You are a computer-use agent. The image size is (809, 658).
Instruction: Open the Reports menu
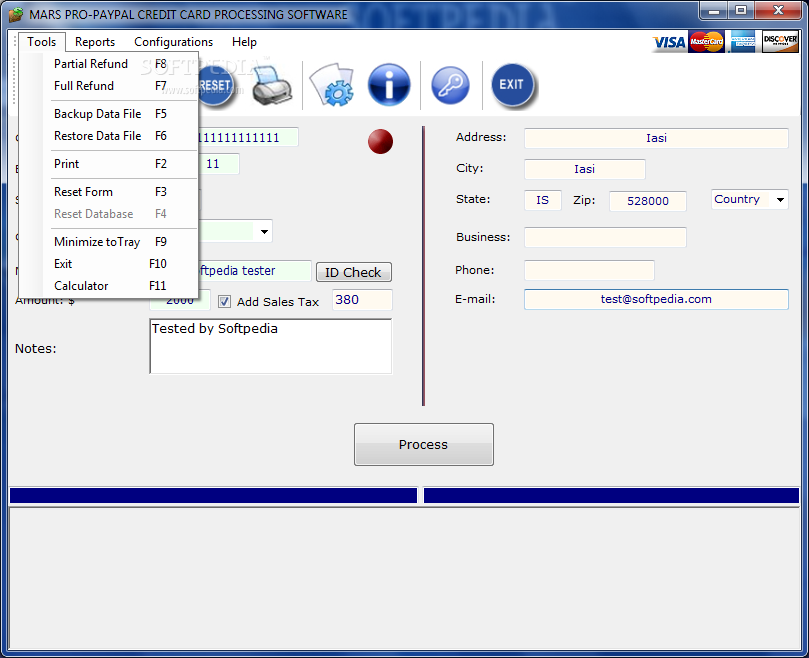coord(95,42)
